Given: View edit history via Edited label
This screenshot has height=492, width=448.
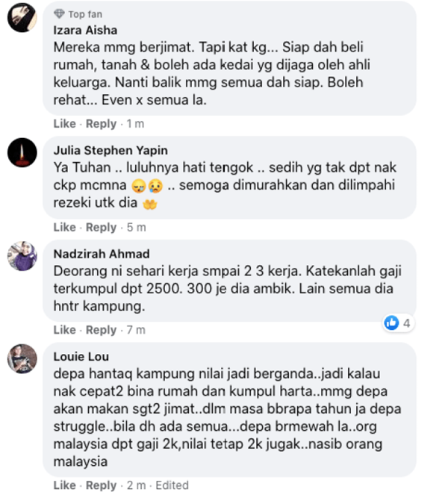Looking at the screenshot, I should 172,485.
